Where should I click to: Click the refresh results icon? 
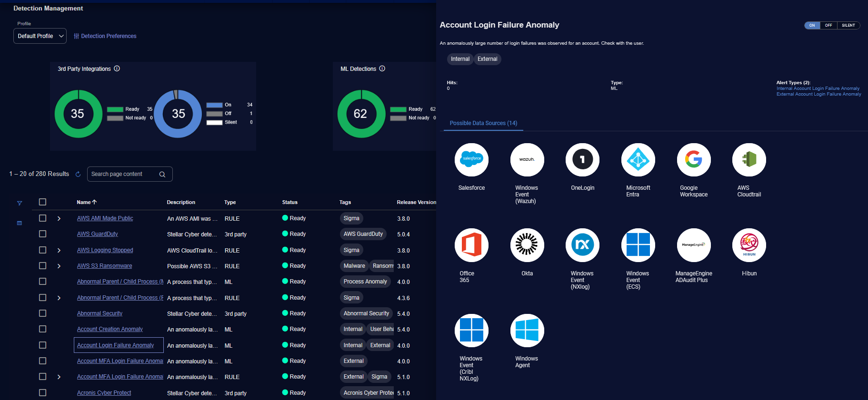[78, 174]
